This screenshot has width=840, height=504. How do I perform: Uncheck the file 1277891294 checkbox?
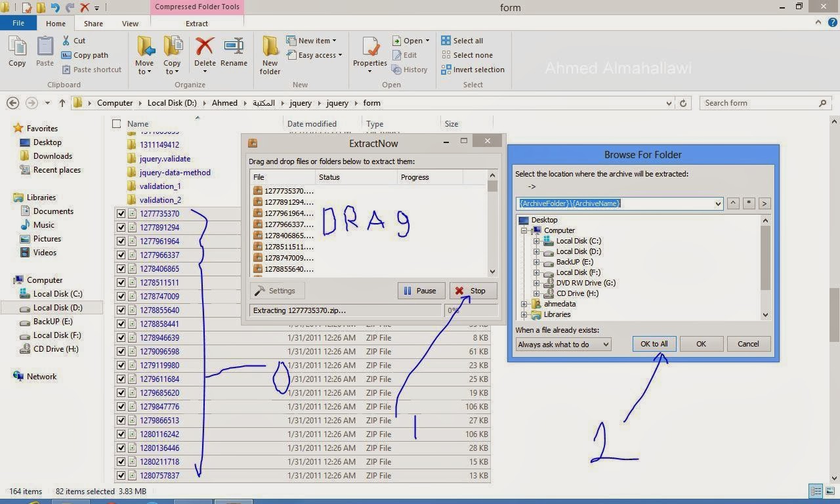point(121,228)
